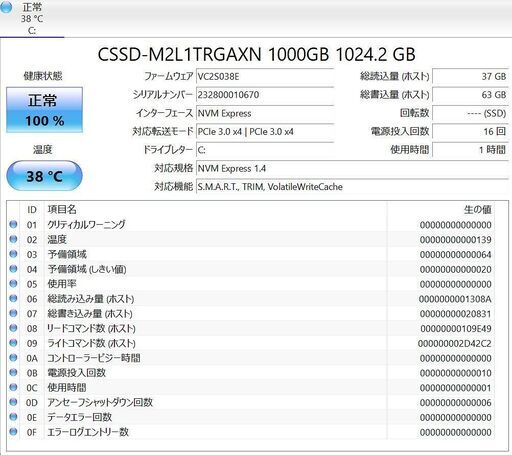512x455 pixels.
Task: Click status icon for row 0D アンセーフシャットダウン回数
Action: coord(13,402)
